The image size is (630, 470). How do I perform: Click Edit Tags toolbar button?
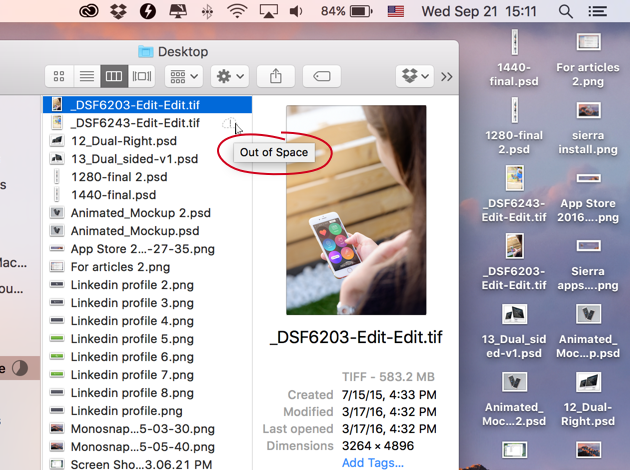(321, 76)
